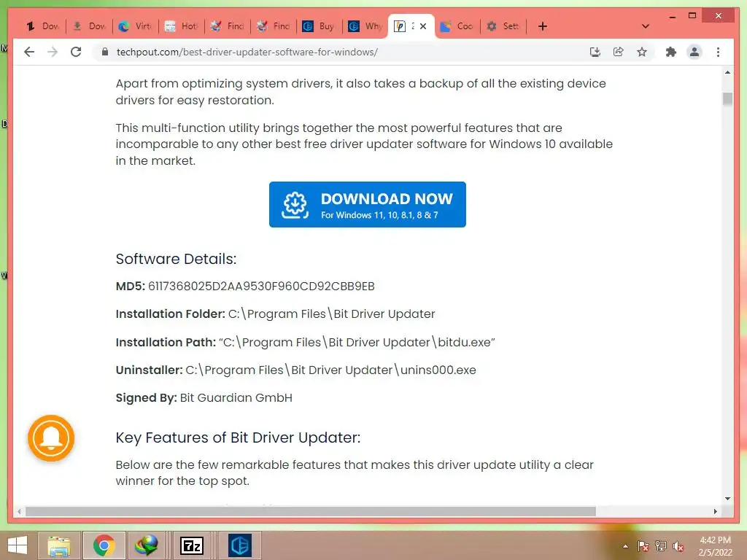This screenshot has width=747, height=560.
Task: Click the orange notification bell
Action: pyautogui.click(x=51, y=438)
